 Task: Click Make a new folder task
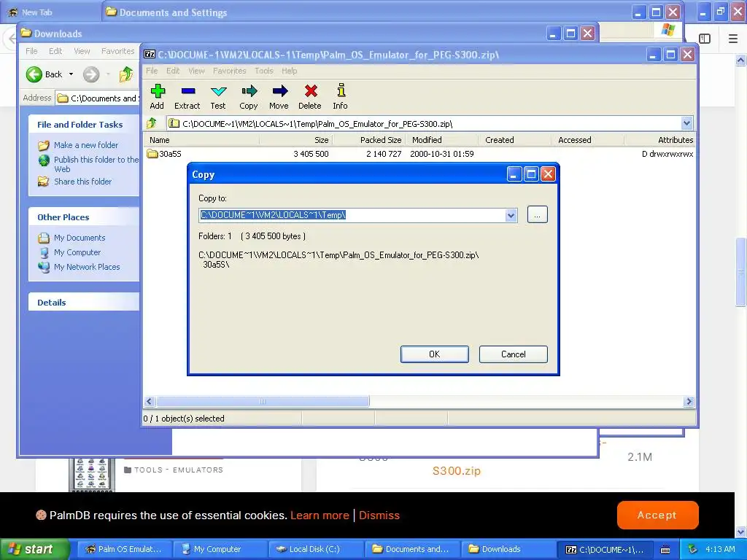86,145
